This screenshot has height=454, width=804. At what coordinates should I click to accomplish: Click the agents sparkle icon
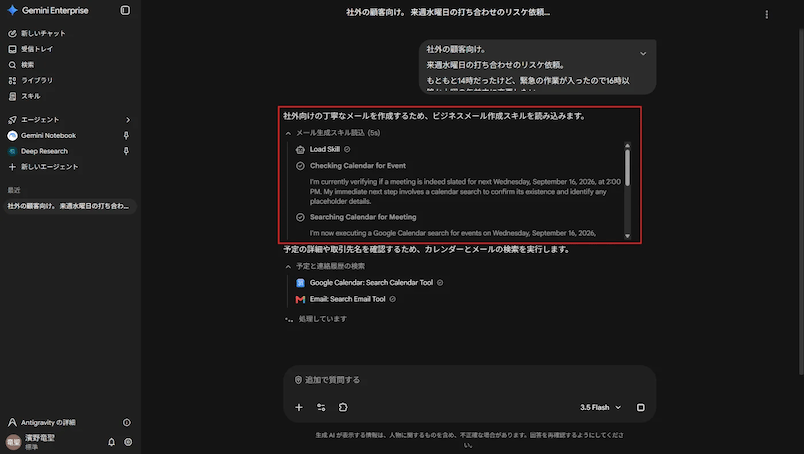[x=12, y=120]
